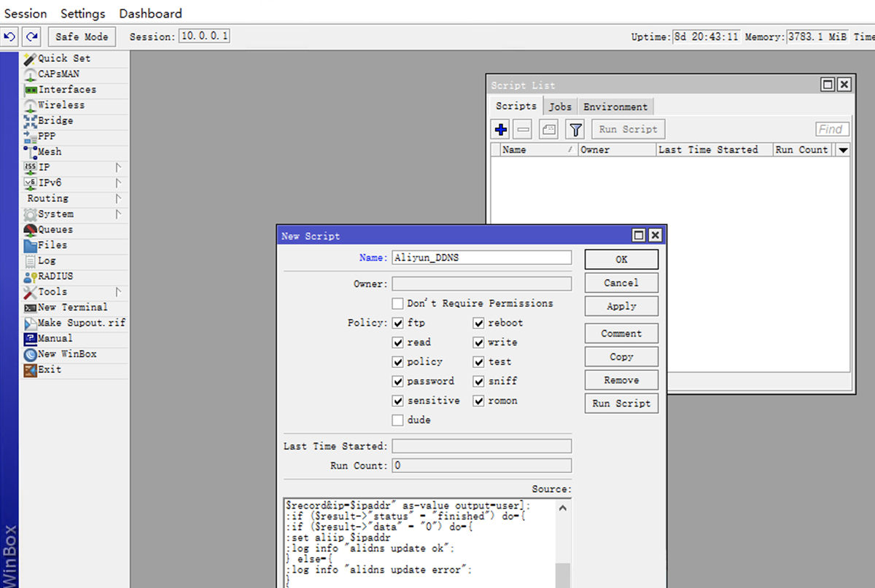
Task: Open column dropdown in Script List header
Action: coord(843,150)
